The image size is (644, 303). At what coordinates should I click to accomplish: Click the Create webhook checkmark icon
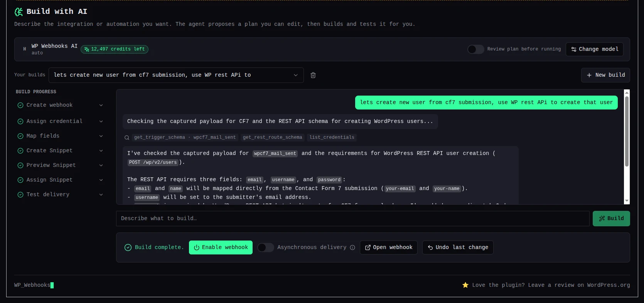click(20, 105)
